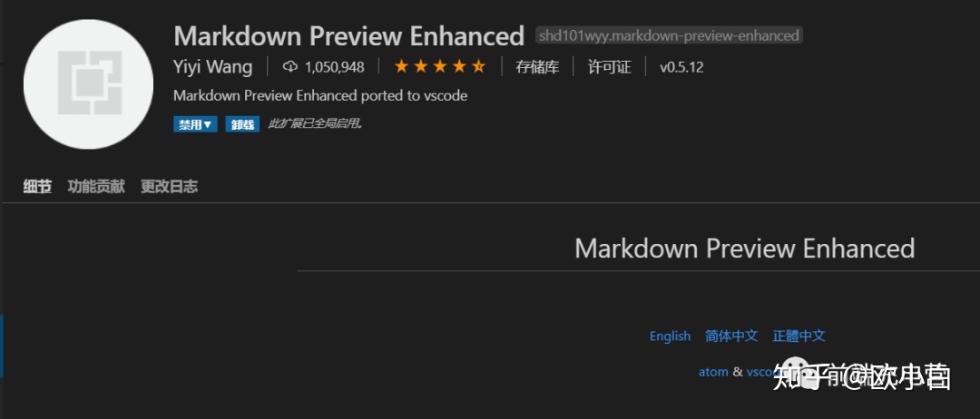This screenshot has width=980, height=419.
Task: Switch to the 功能贡献 tab
Action: [x=96, y=186]
